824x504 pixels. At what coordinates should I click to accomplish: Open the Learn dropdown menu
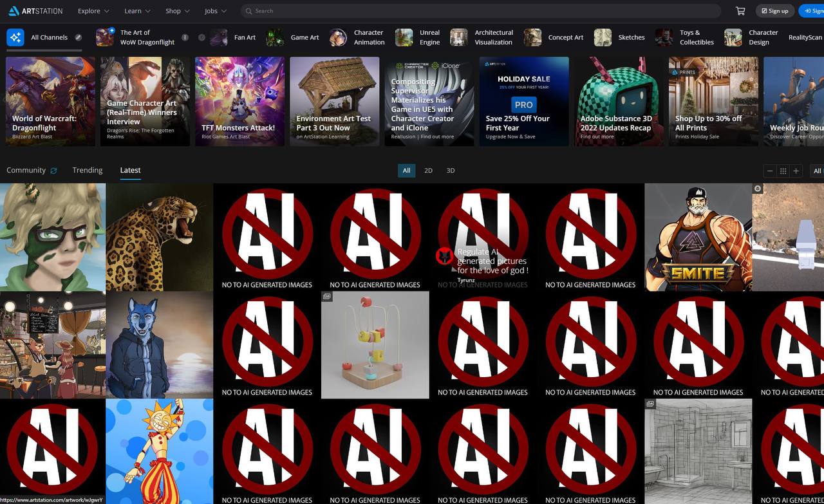137,11
